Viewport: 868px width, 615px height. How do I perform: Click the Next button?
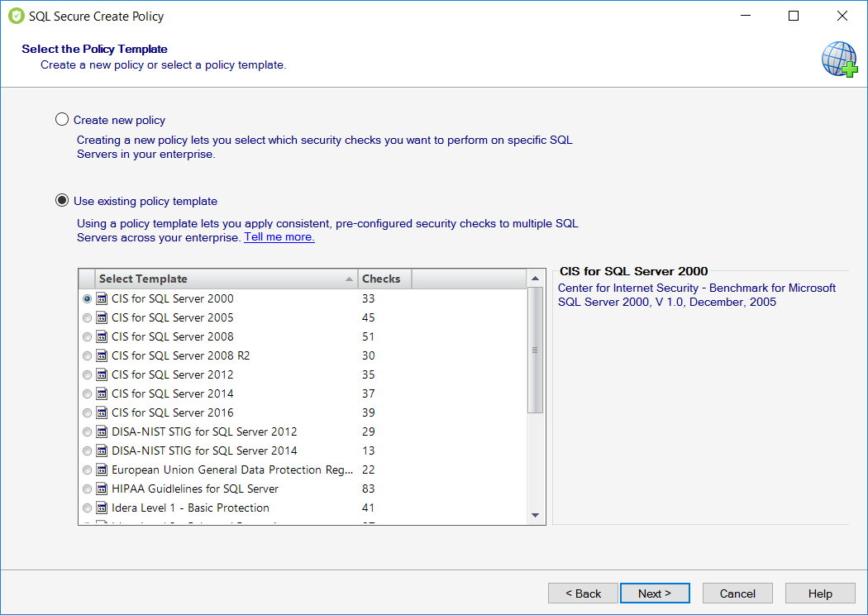tap(655, 594)
